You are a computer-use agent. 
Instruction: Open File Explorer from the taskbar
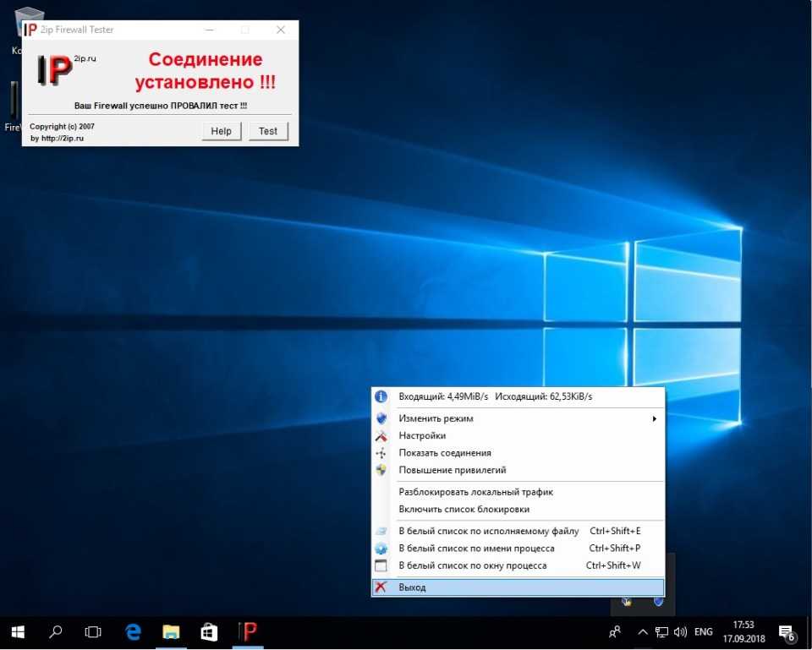tap(171, 631)
